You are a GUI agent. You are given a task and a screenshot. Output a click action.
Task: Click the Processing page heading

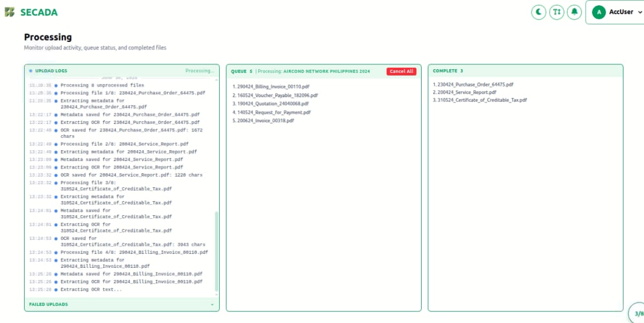coord(48,37)
